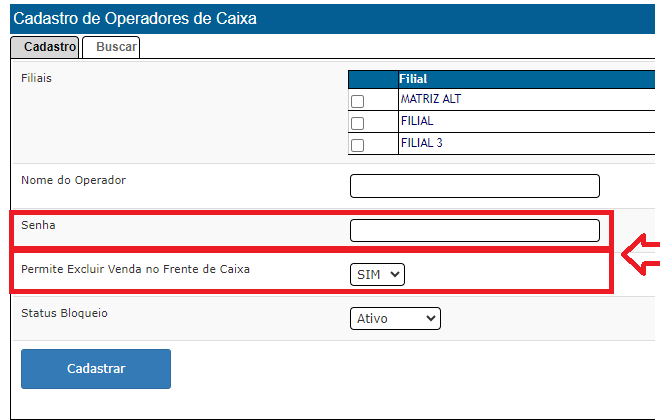Check the MATRIZ ALT branch checkbox
Screen dimensions: 660x420
pyautogui.click(x=357, y=101)
